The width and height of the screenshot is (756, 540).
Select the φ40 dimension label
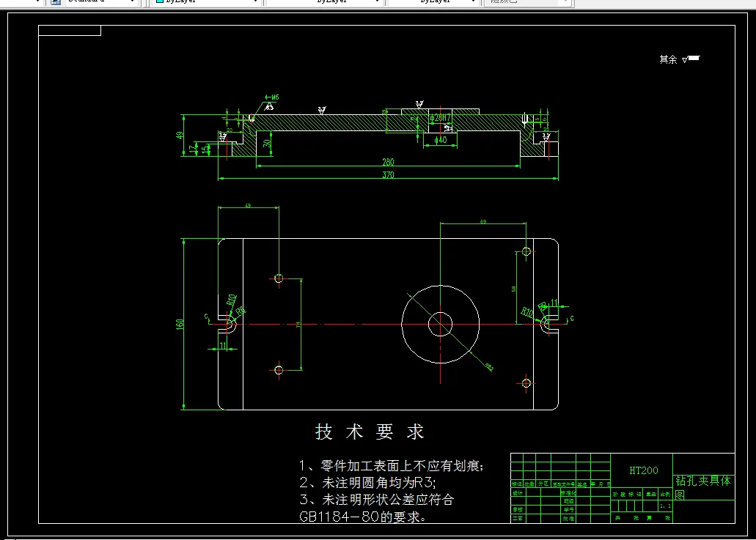pyautogui.click(x=440, y=139)
